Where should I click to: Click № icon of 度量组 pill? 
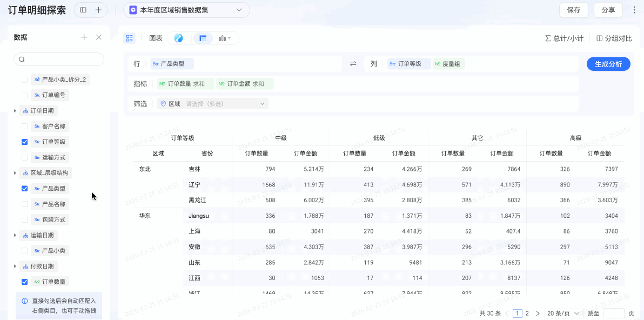click(x=438, y=64)
